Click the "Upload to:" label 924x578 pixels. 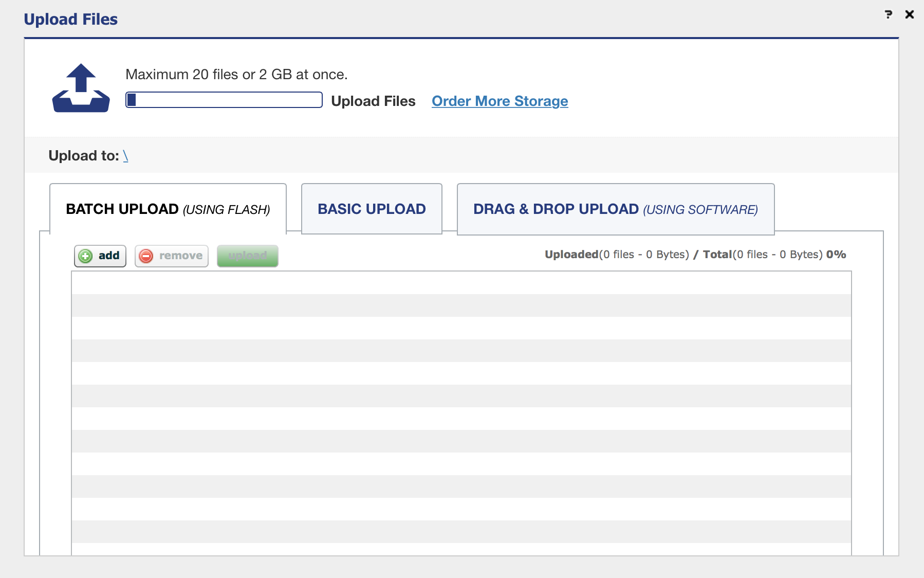[x=83, y=156]
